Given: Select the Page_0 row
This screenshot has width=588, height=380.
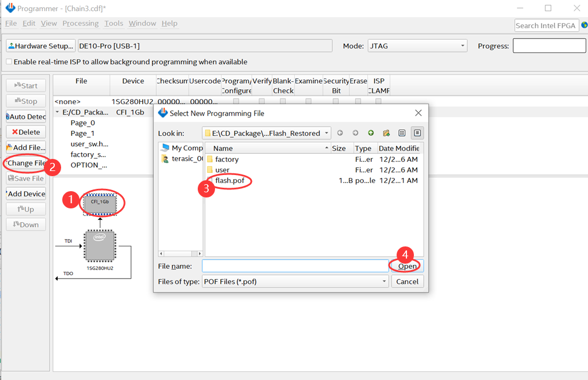Looking at the screenshot, I should point(83,123).
